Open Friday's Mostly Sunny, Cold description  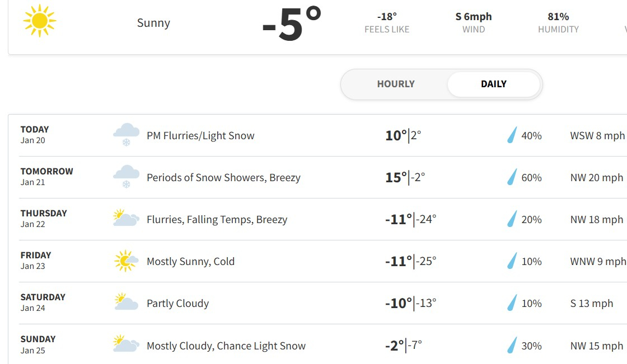[x=190, y=261]
